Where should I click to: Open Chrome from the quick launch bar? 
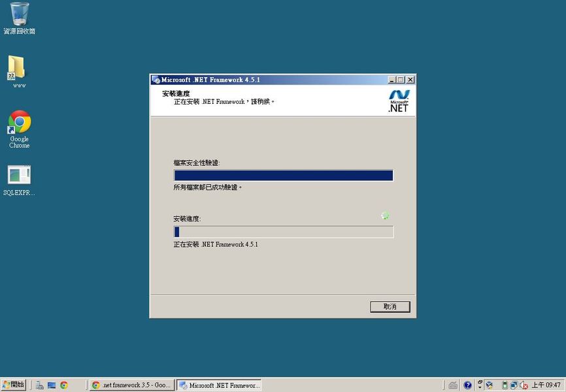[x=64, y=385]
